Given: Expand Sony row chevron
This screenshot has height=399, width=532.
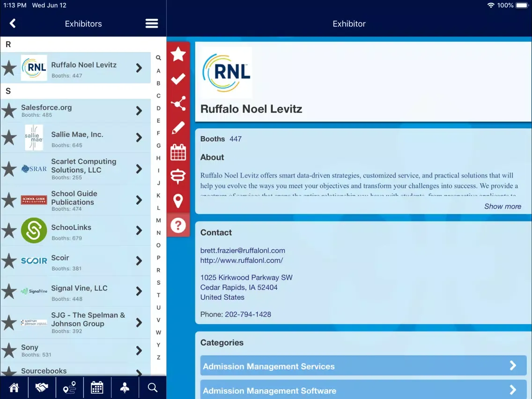Looking at the screenshot, I should (x=139, y=350).
